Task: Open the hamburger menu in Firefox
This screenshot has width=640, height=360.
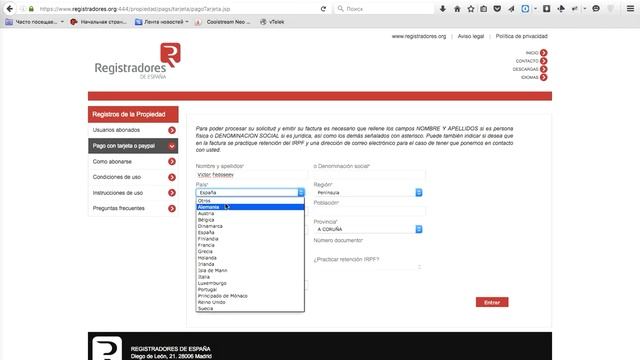Action: pyautogui.click(x=630, y=9)
